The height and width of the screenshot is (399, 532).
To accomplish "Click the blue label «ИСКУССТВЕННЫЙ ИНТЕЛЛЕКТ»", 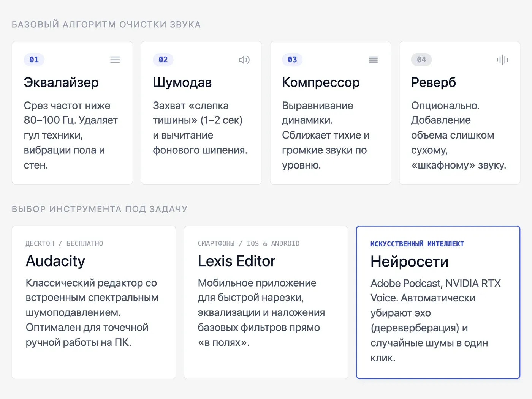I will coord(417,244).
